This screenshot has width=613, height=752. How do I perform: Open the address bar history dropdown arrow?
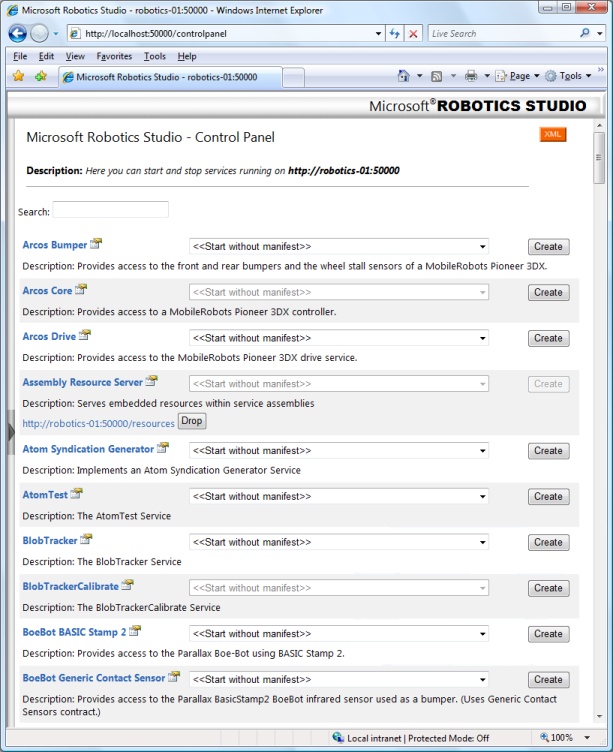click(378, 34)
